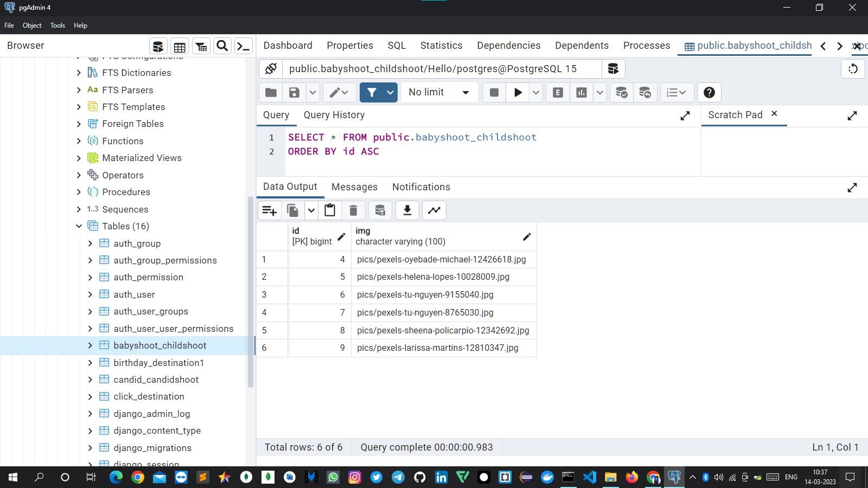Commit the transaction icon

point(622,92)
